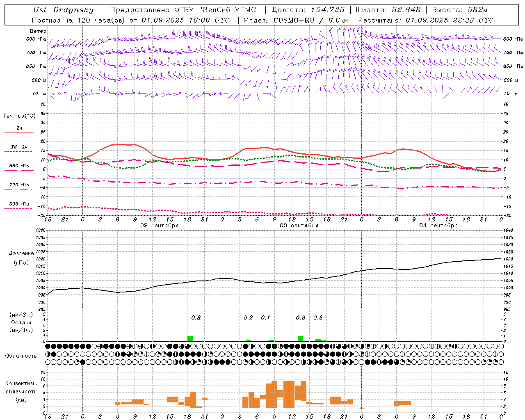This screenshot has height=420, width=525.
Task: Click the latitude value Широта: 52.848
Action: [x=388, y=10]
